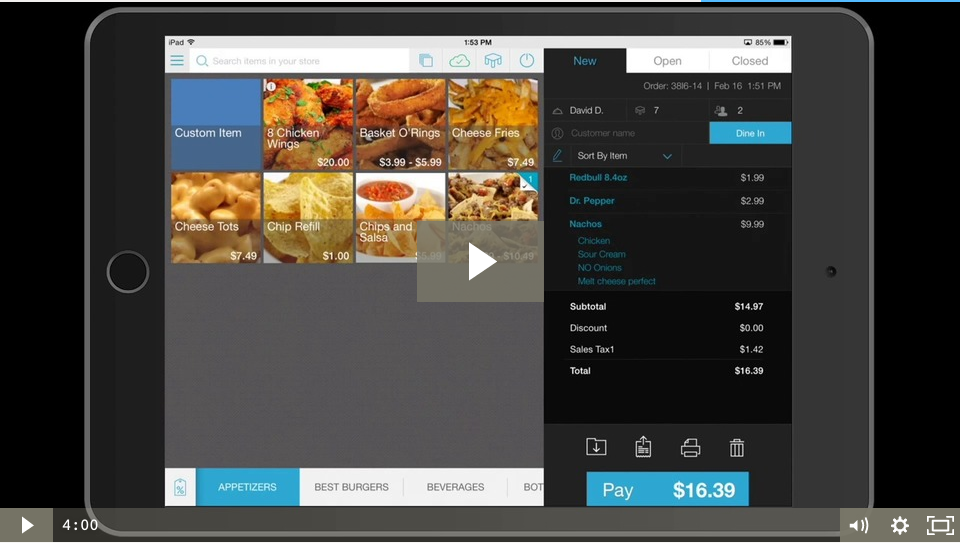
Task: Select Dr. Pepper order line
Action: tap(666, 201)
